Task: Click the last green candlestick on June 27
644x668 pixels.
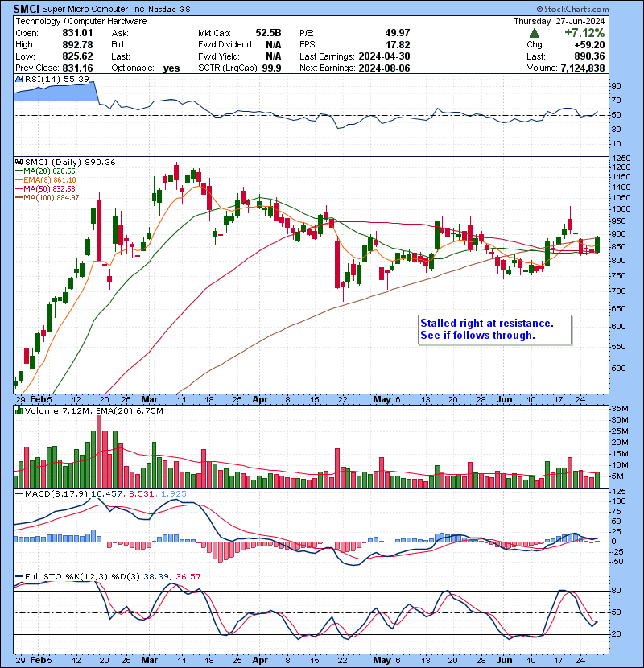Action: [x=597, y=245]
